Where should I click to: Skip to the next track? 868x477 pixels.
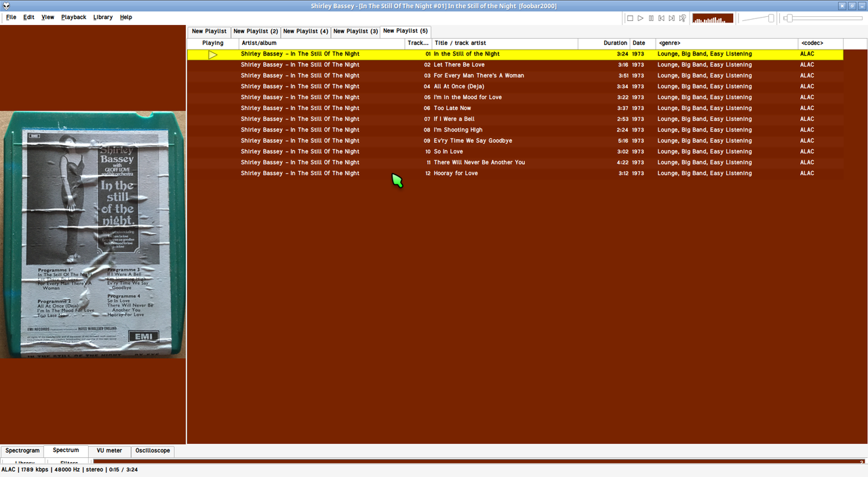click(x=671, y=18)
